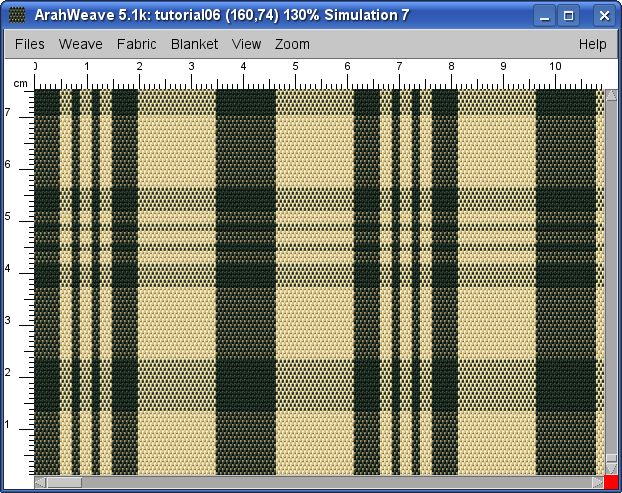Click the vertical scrollbar up arrow

tap(611, 96)
